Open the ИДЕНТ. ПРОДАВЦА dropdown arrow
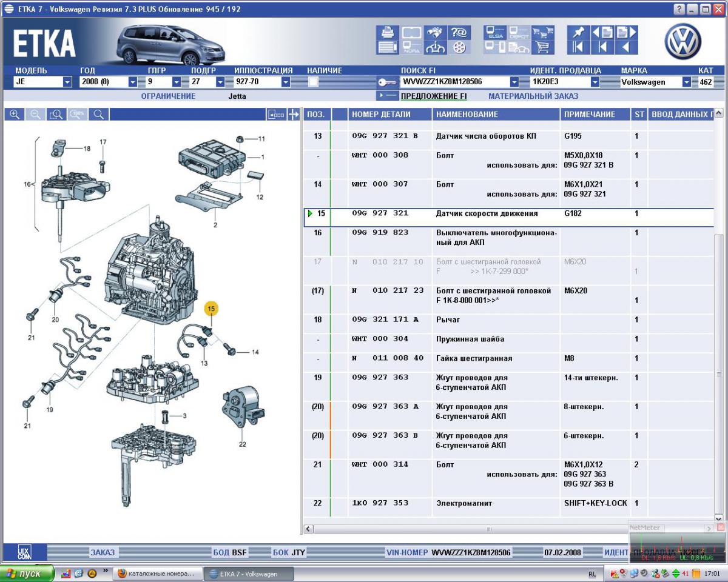This screenshot has width=728, height=582. coord(595,82)
